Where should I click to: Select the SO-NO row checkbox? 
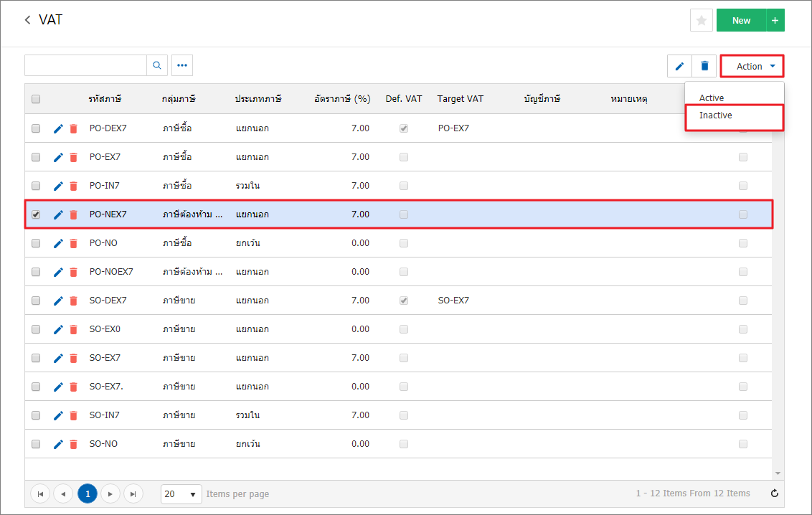point(36,444)
